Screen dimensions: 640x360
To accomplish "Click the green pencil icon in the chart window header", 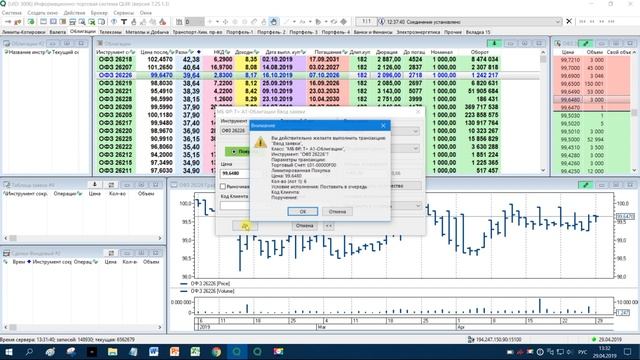I will tap(586, 185).
